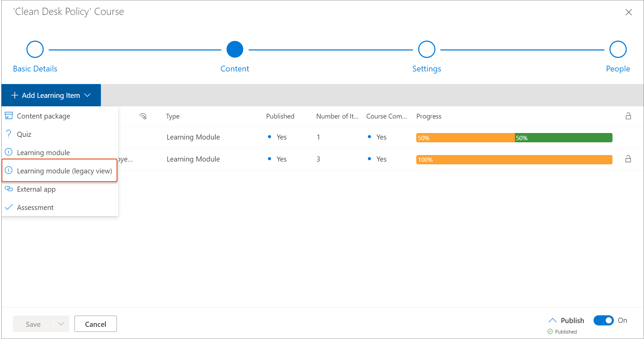This screenshot has width=644, height=339.
Task: Click the Assessment checkmark icon
Action: click(x=9, y=207)
